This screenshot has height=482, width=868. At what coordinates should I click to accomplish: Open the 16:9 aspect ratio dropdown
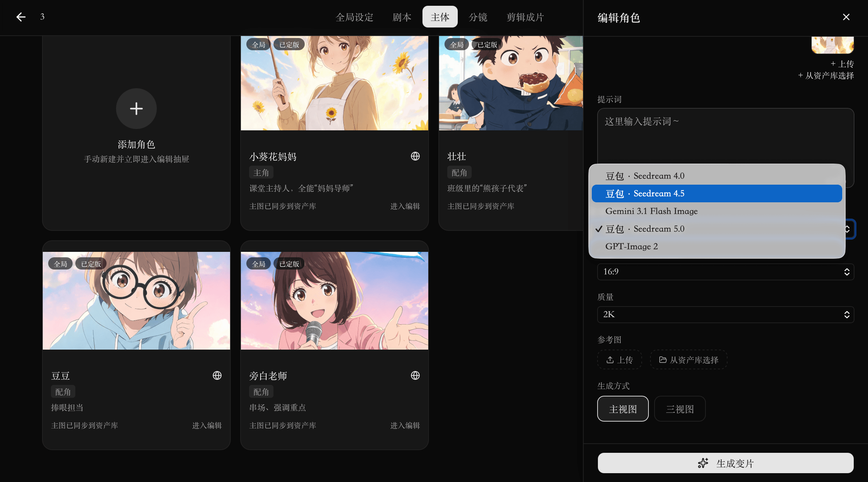pyautogui.click(x=725, y=272)
